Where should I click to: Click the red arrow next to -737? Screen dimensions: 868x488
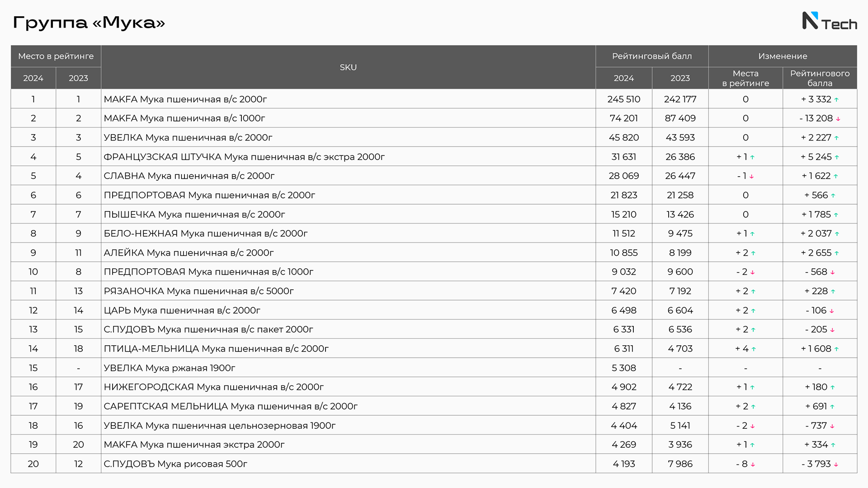(x=832, y=426)
